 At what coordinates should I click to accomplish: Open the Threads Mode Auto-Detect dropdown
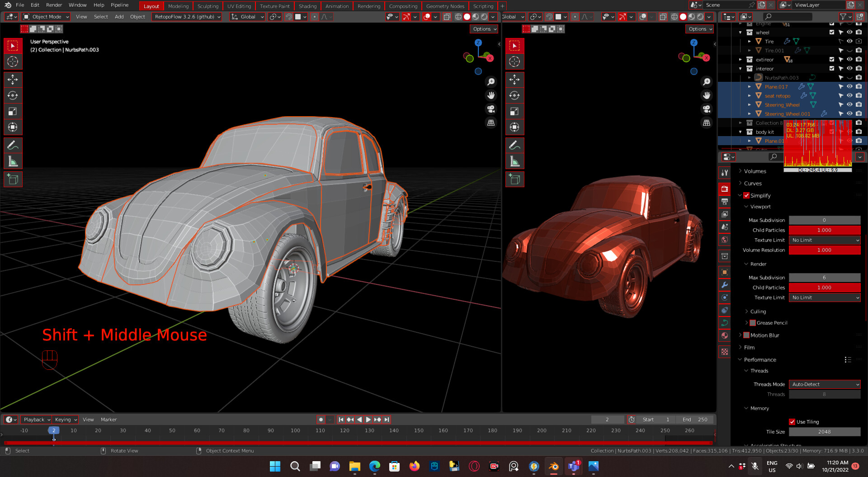click(x=825, y=384)
